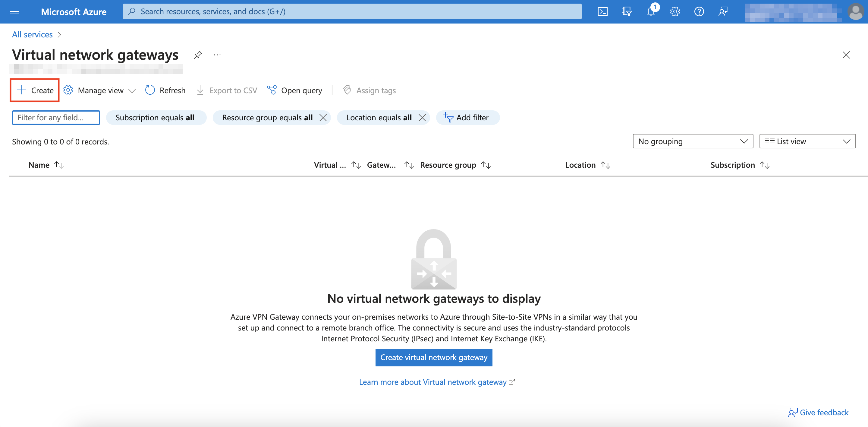This screenshot has height=427, width=868.
Task: Open the ellipsis more options menu
Action: coord(217,55)
